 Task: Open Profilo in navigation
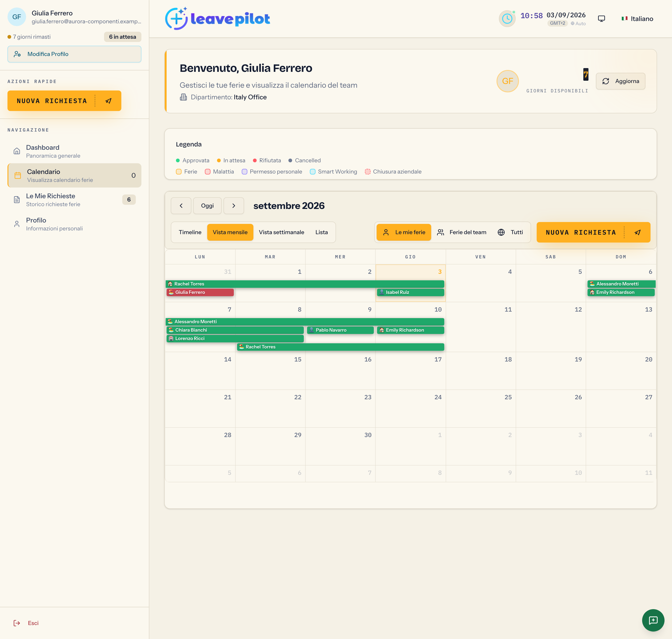pyautogui.click(x=74, y=224)
